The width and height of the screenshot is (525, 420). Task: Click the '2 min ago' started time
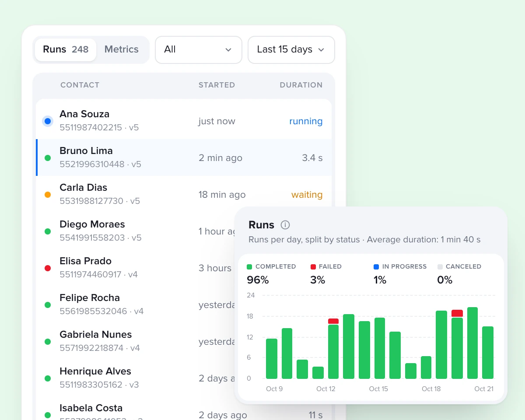tap(220, 158)
